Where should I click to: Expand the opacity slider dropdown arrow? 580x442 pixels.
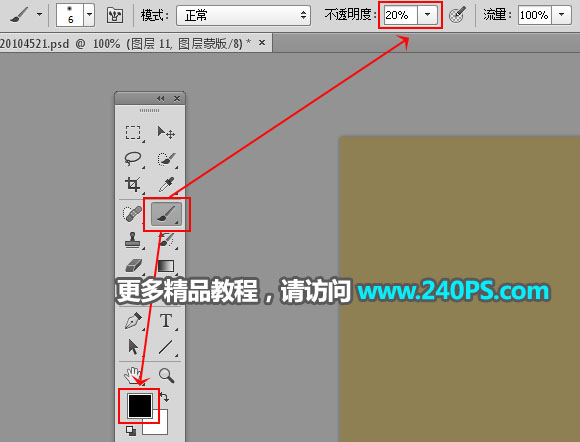coord(427,15)
